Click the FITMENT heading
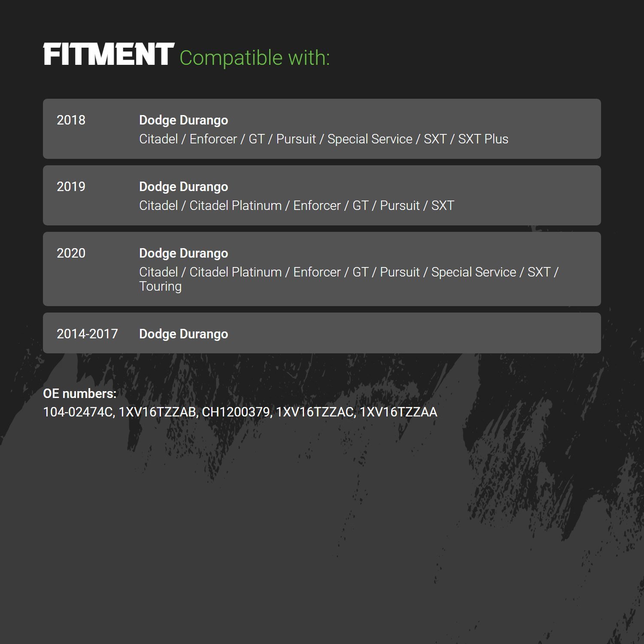Screen dimensions: 644x644 (x=109, y=55)
